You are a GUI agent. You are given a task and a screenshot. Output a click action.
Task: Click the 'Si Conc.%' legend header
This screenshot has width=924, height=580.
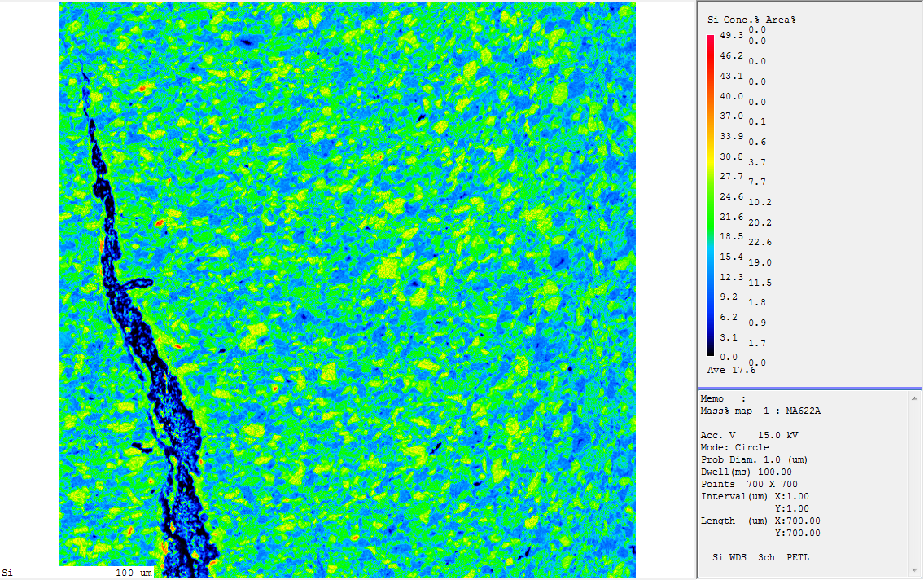[x=725, y=20]
